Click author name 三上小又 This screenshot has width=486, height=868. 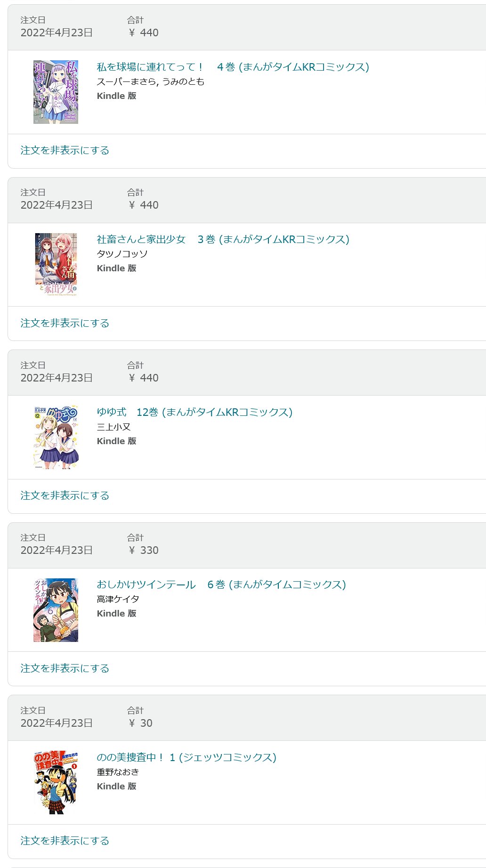113,427
